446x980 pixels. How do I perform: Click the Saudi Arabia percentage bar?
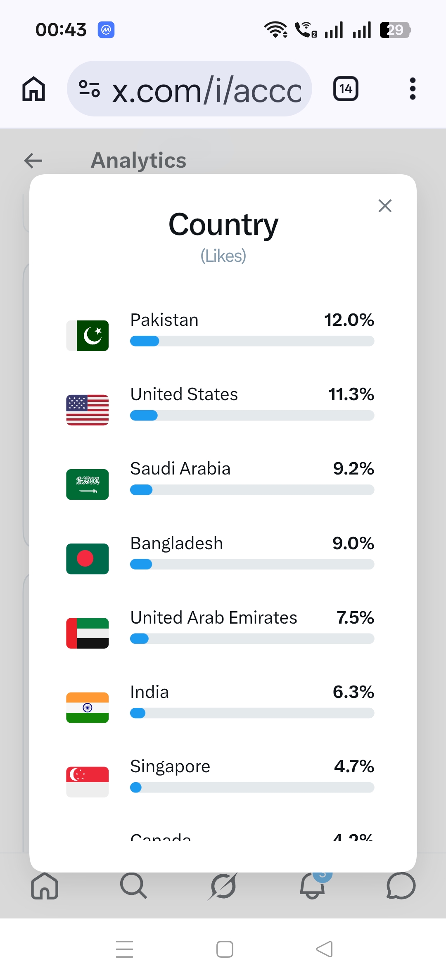[x=252, y=490]
